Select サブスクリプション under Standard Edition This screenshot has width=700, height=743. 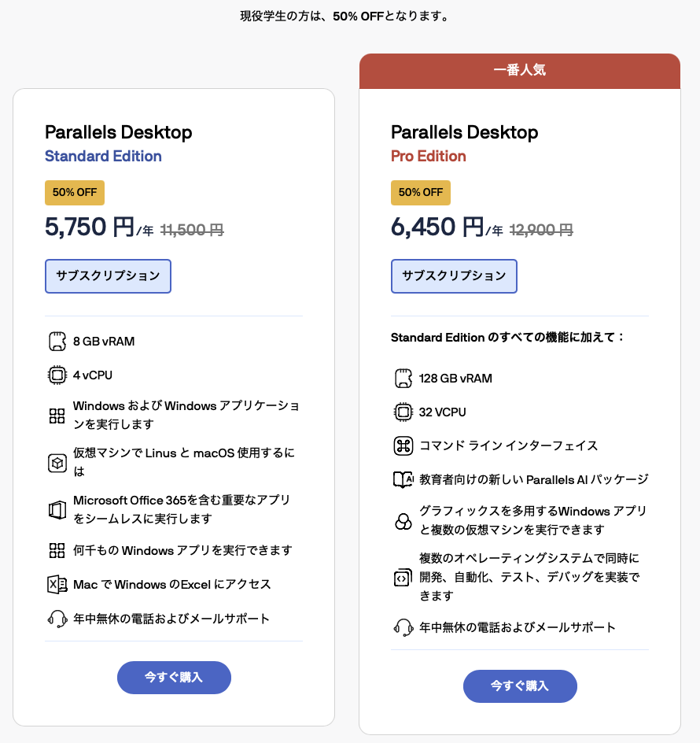click(108, 276)
